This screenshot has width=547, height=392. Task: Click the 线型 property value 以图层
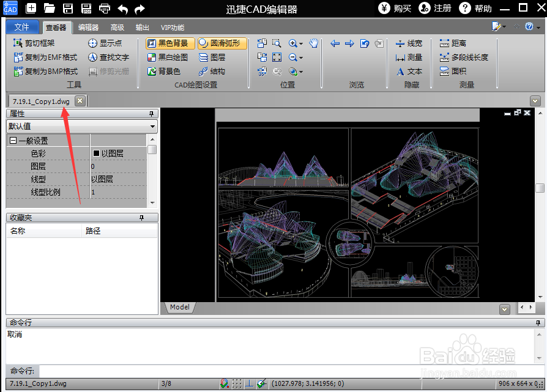(119, 179)
